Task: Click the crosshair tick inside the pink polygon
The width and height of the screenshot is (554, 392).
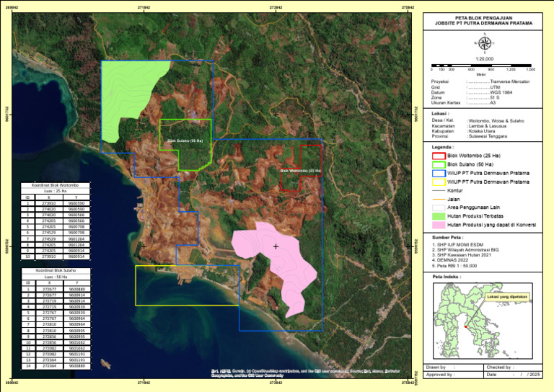Action: tap(276, 246)
